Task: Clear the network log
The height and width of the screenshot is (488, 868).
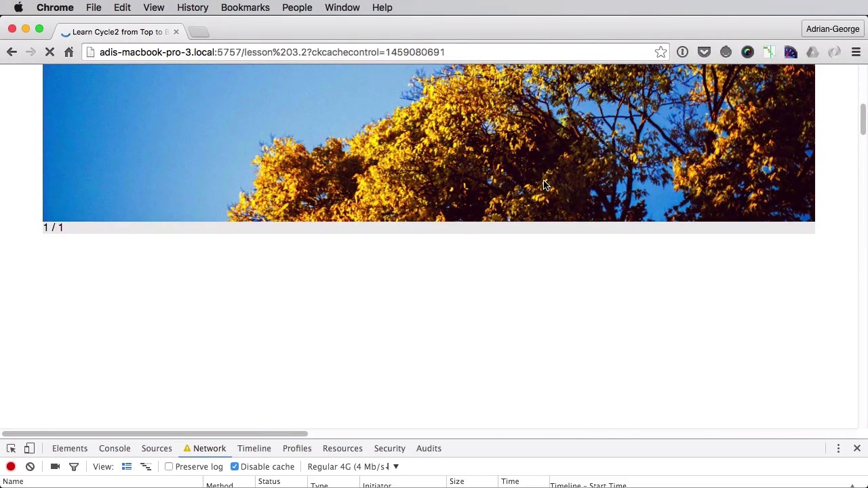Action: (30, 466)
